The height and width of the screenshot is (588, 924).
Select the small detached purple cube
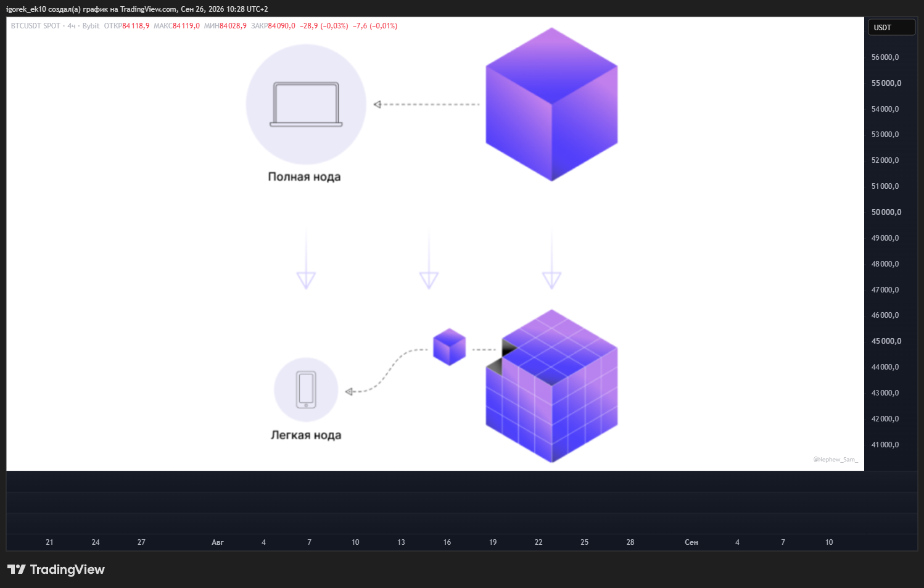[449, 347]
